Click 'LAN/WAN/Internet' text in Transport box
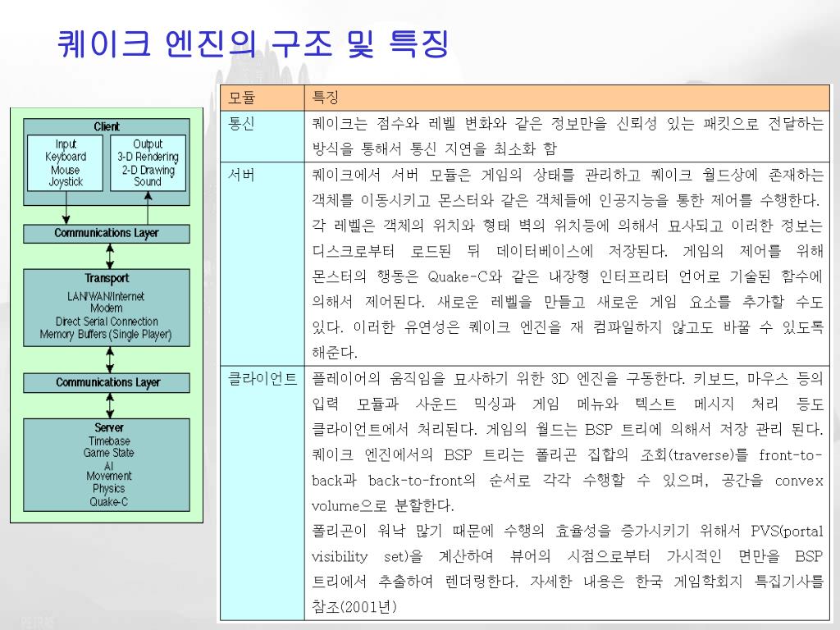Viewport: 840px width, 630px height. [106, 296]
